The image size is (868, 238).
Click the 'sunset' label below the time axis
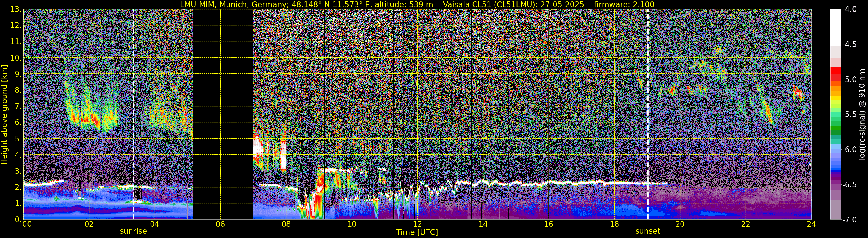click(x=648, y=231)
